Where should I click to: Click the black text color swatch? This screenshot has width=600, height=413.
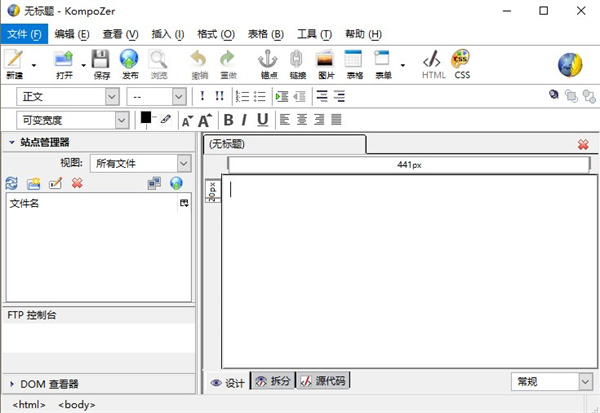(146, 117)
